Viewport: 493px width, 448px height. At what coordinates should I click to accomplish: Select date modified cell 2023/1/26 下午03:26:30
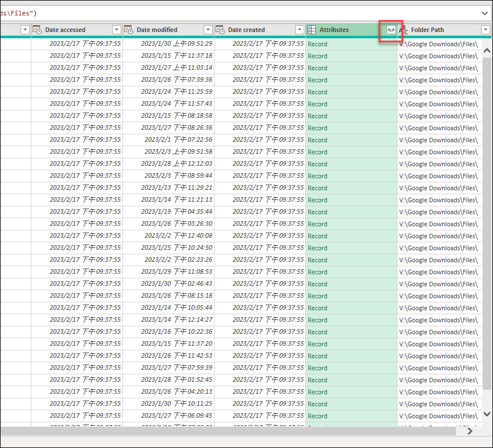[169, 223]
